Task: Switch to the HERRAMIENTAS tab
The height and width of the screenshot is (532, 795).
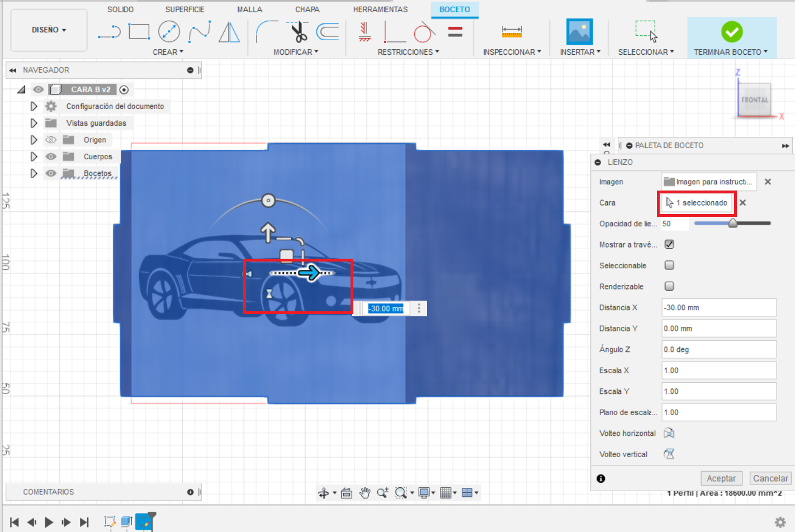Action: pyautogui.click(x=380, y=9)
